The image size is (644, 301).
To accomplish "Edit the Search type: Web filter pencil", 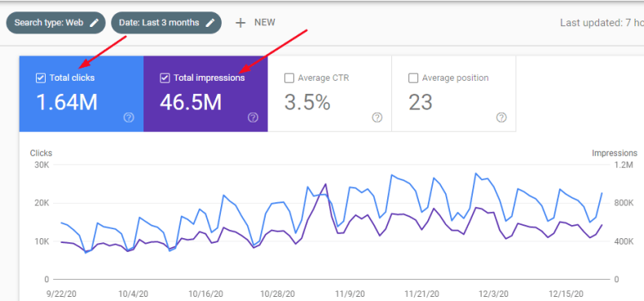I will (x=95, y=23).
